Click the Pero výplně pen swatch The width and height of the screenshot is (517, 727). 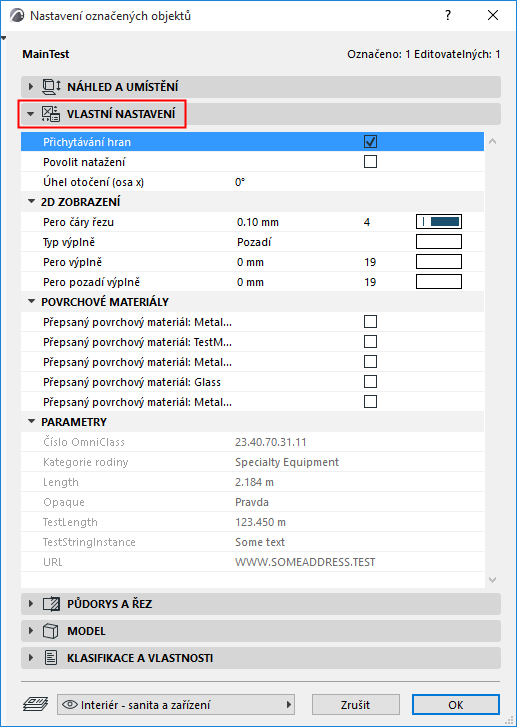click(439, 261)
